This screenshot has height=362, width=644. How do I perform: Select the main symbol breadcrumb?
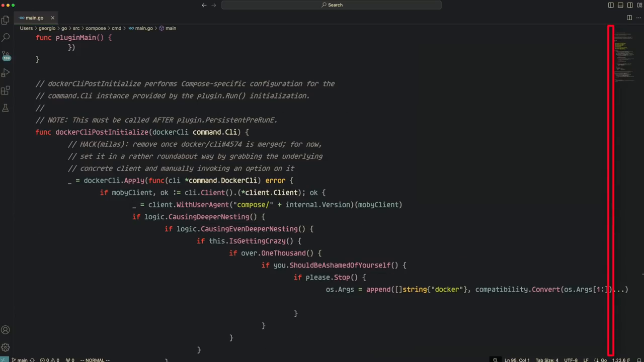pyautogui.click(x=168, y=28)
